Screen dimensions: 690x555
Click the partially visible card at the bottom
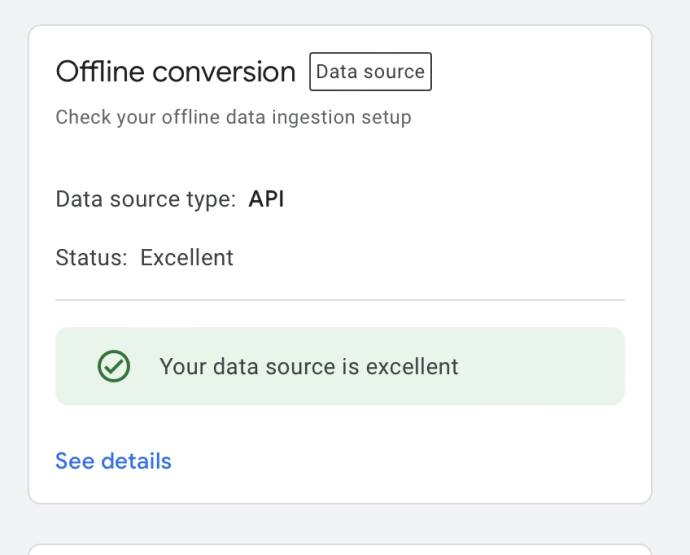pyautogui.click(x=340, y=549)
